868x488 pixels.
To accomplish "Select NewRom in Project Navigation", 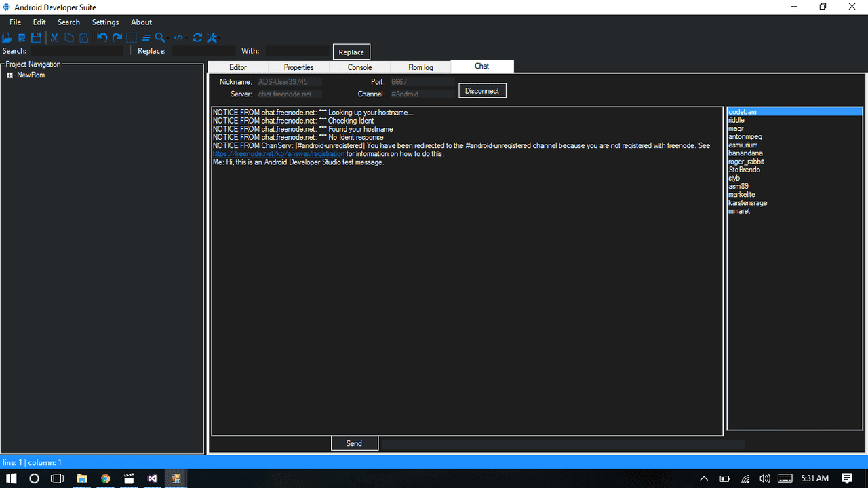I will click(31, 75).
